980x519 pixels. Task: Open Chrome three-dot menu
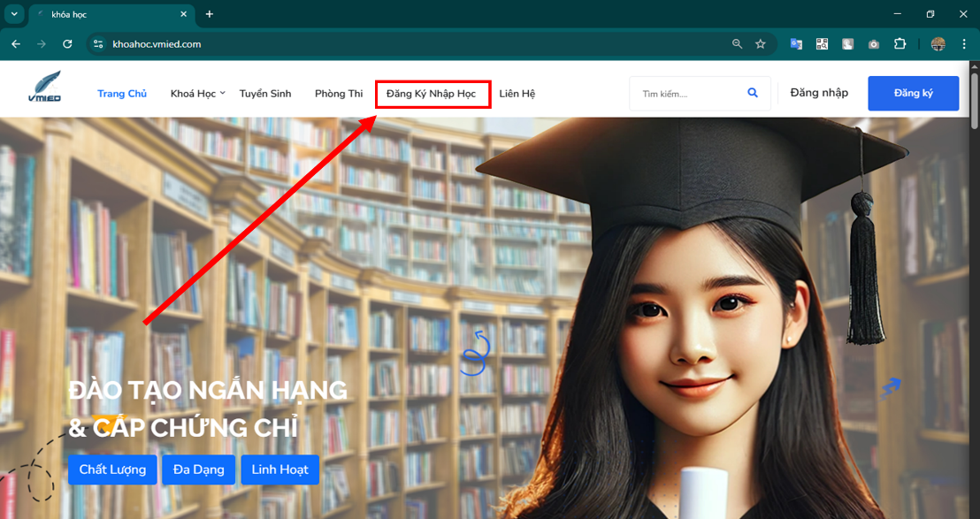point(964,43)
